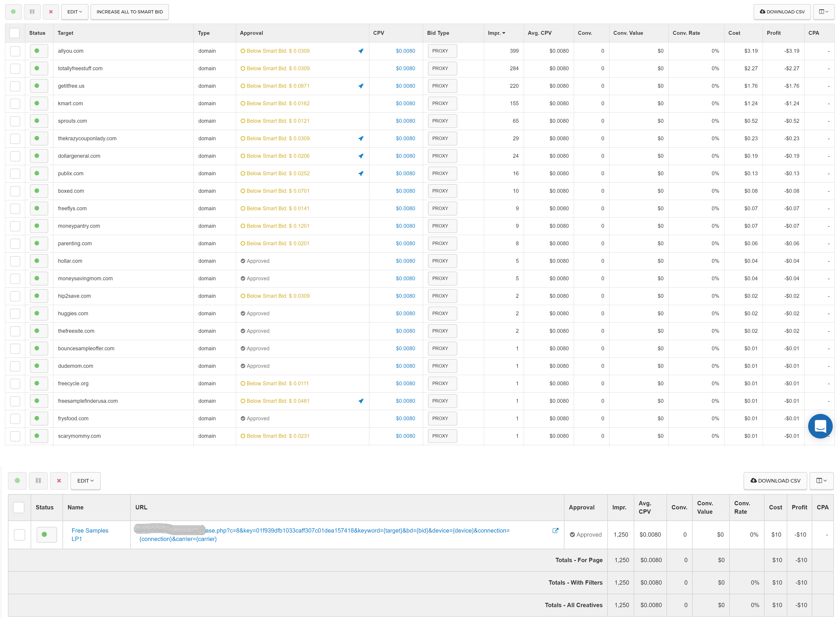Click the red delete X in targets toolbar
The image size is (840, 626).
pos(51,12)
